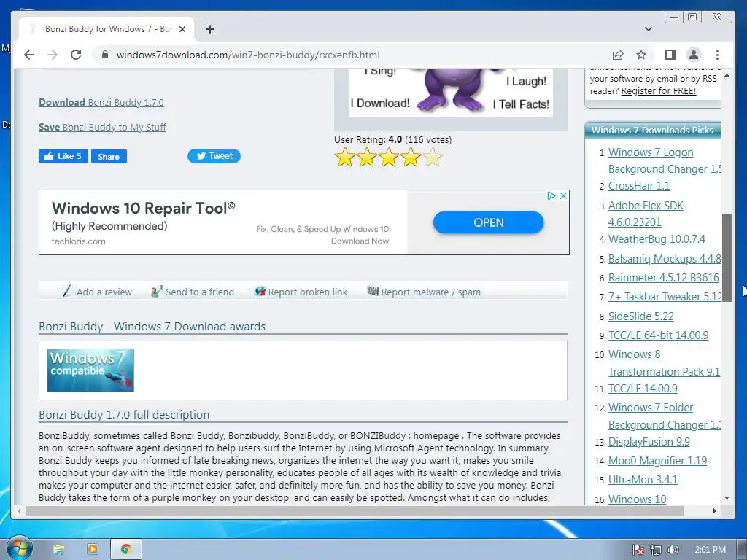Viewport: 747px width, 560px height.
Task: Open the Chrome profile avatar
Action: pos(694,55)
